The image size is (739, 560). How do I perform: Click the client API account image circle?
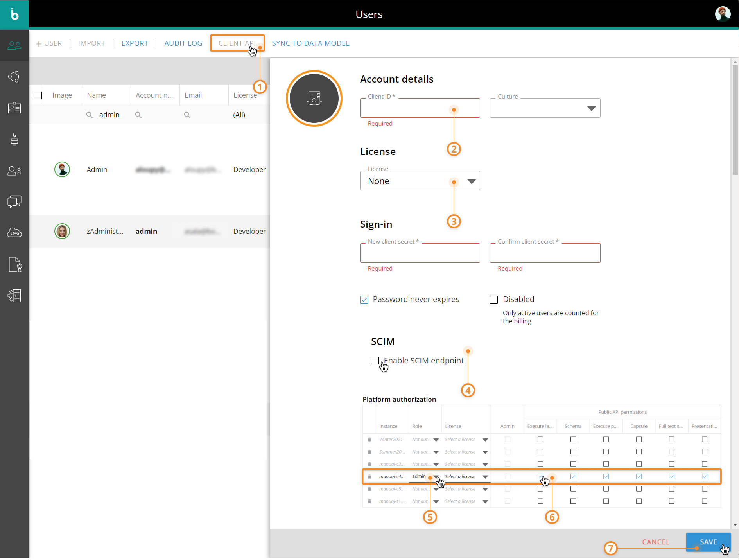pos(314,98)
